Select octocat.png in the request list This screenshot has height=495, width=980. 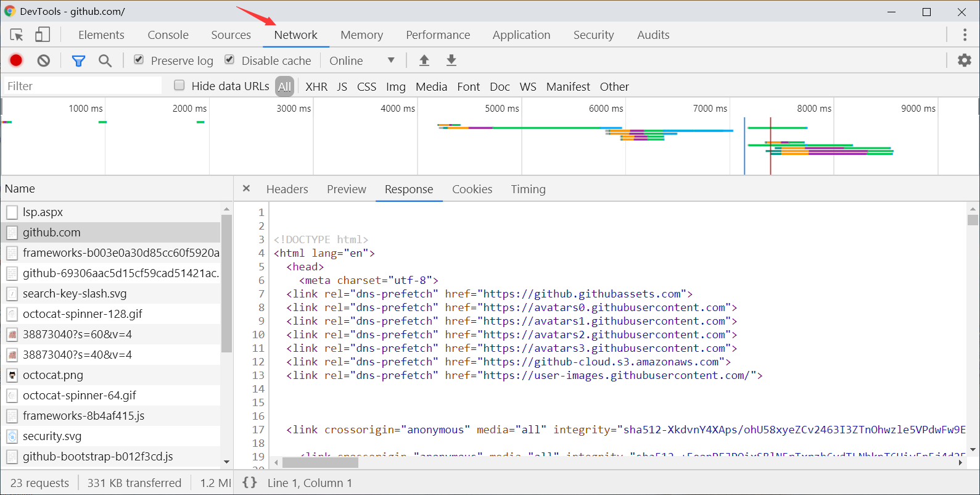(53, 375)
